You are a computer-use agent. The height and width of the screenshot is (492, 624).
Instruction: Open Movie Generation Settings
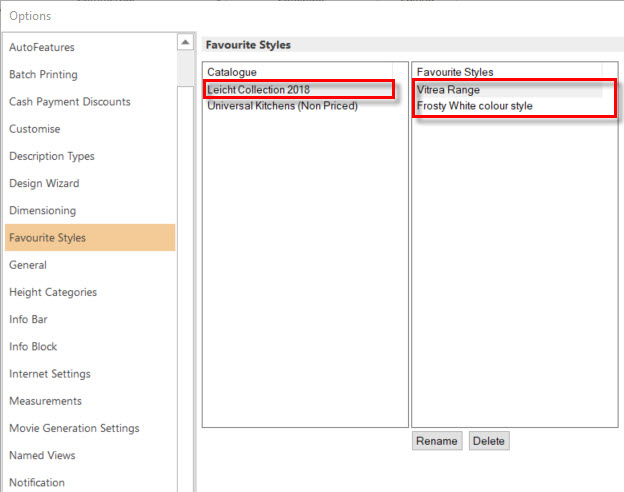pyautogui.click(x=90, y=428)
